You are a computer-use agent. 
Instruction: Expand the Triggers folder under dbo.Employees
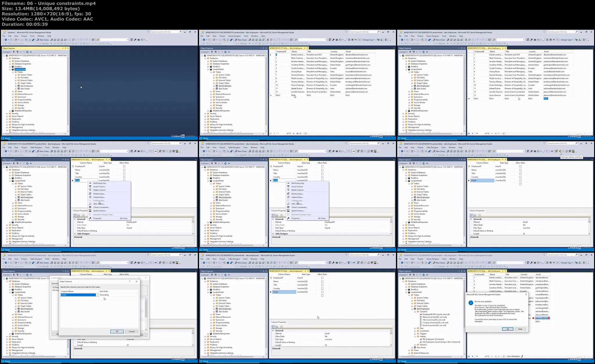click(x=415, y=334)
